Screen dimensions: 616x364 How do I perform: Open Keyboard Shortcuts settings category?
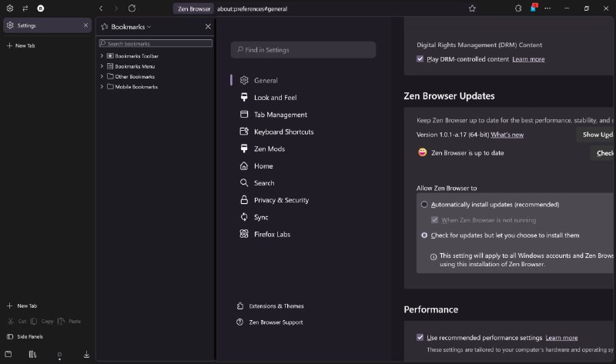coord(283,132)
